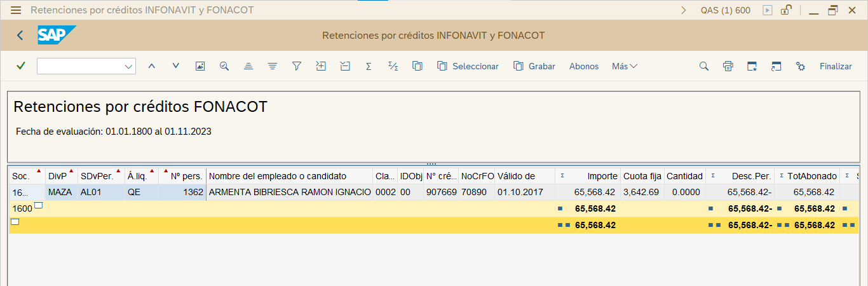This screenshot has height=286, width=868.
Task: Click the Subtotals icon
Action: point(393,66)
